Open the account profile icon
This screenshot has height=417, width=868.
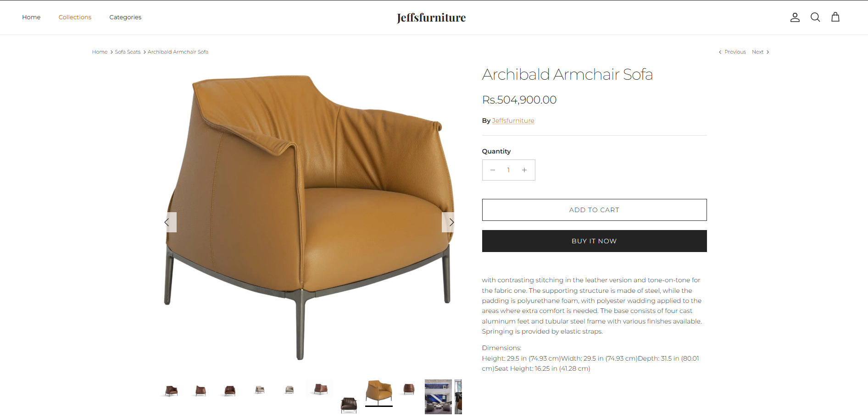click(795, 17)
